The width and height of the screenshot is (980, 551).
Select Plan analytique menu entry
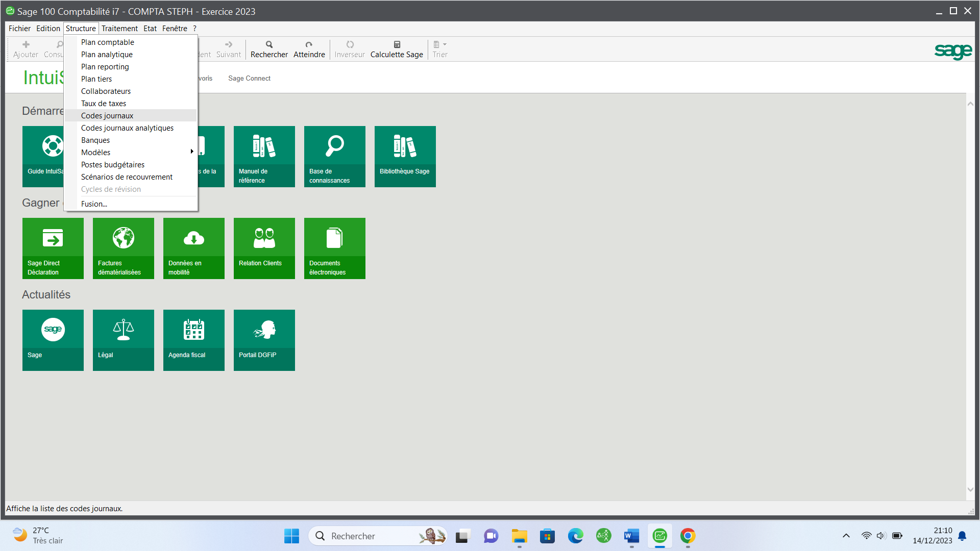coord(131,55)
